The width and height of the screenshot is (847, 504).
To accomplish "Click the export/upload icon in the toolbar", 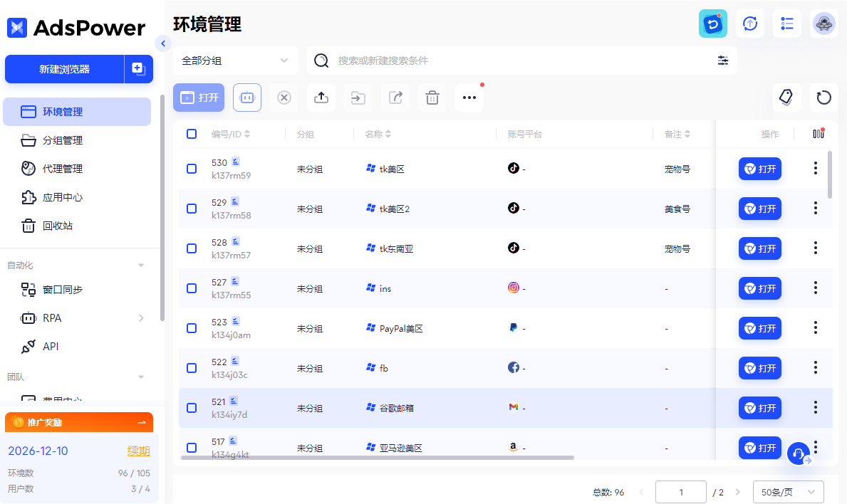I will (x=321, y=98).
